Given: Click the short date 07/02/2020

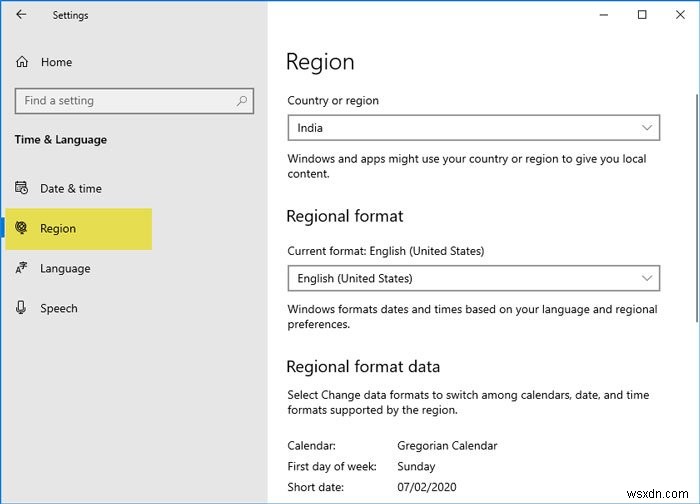Looking at the screenshot, I should pos(427,487).
